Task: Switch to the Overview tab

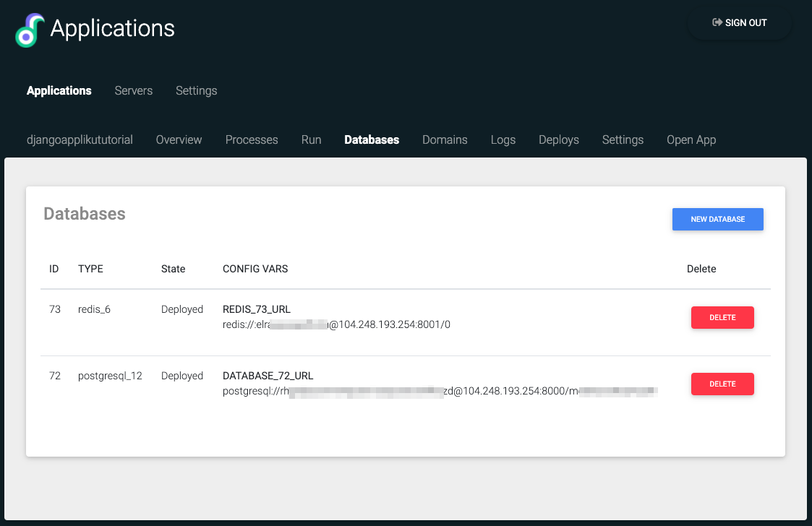Action: pyautogui.click(x=179, y=140)
